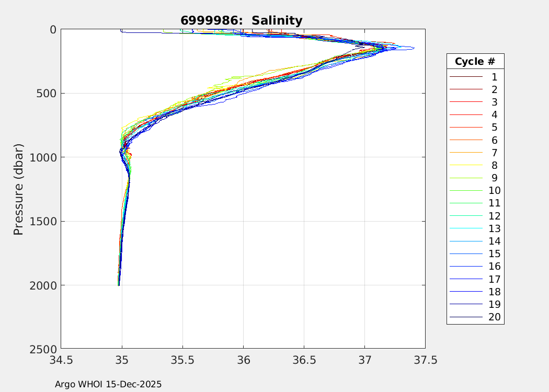Select the Cycle 1 legend line swatch
Image resolution: width=549 pixels, height=392 pixels.
coord(465,77)
